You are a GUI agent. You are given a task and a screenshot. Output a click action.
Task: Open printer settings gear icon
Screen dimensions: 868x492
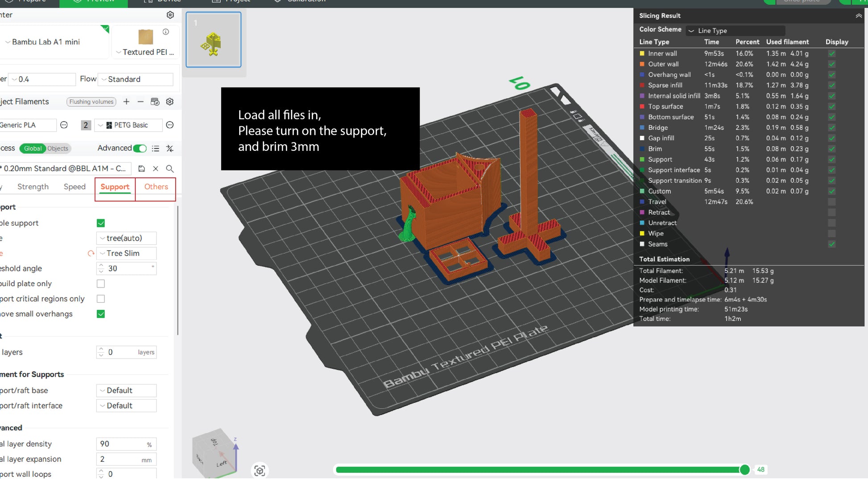[x=170, y=15]
